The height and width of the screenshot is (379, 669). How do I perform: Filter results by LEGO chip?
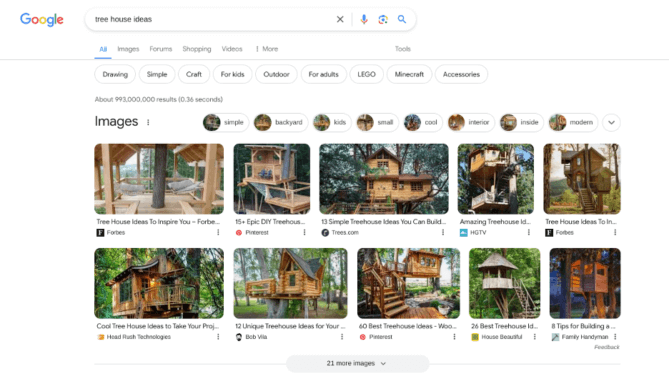[x=366, y=74]
